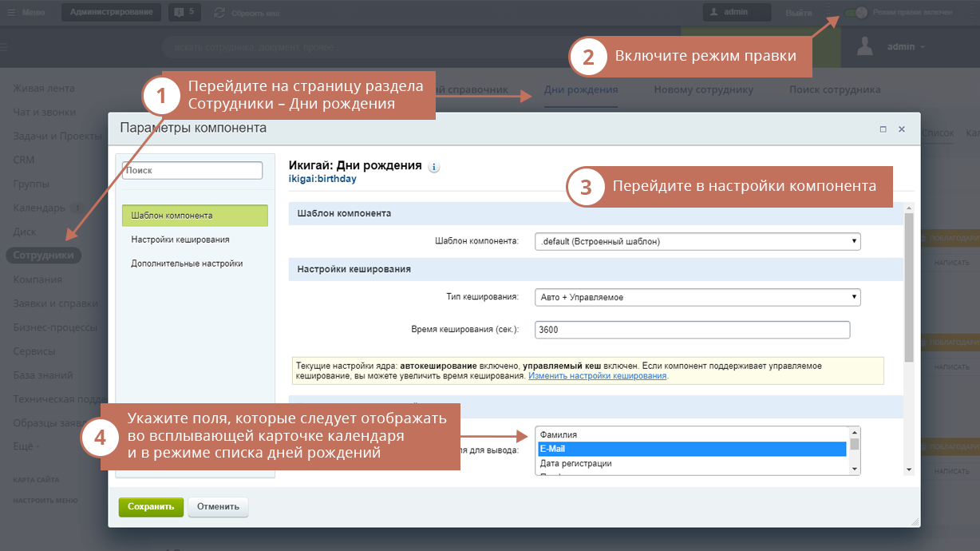Click the ikigai:birthday component name
980x551 pixels.
[322, 179]
